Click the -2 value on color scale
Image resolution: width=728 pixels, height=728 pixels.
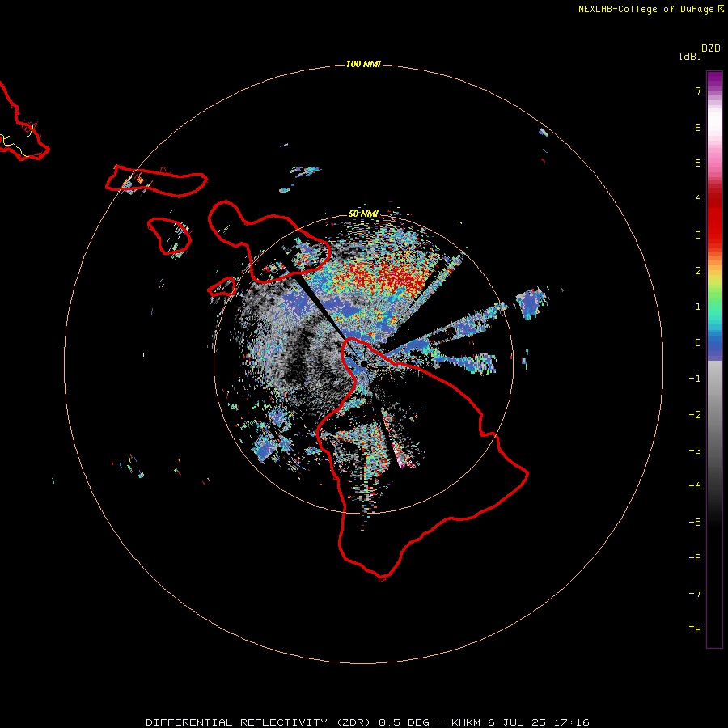695,415
